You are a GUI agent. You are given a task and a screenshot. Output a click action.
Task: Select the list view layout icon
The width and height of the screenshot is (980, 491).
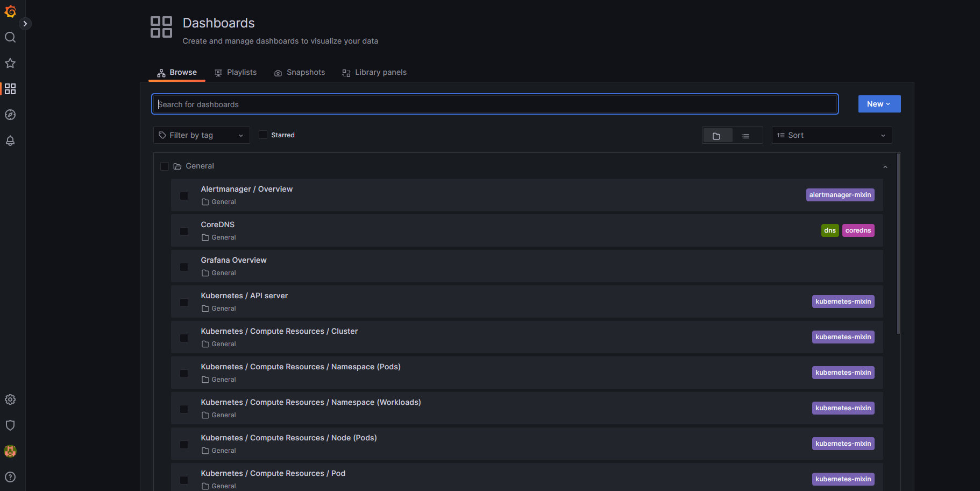point(745,136)
